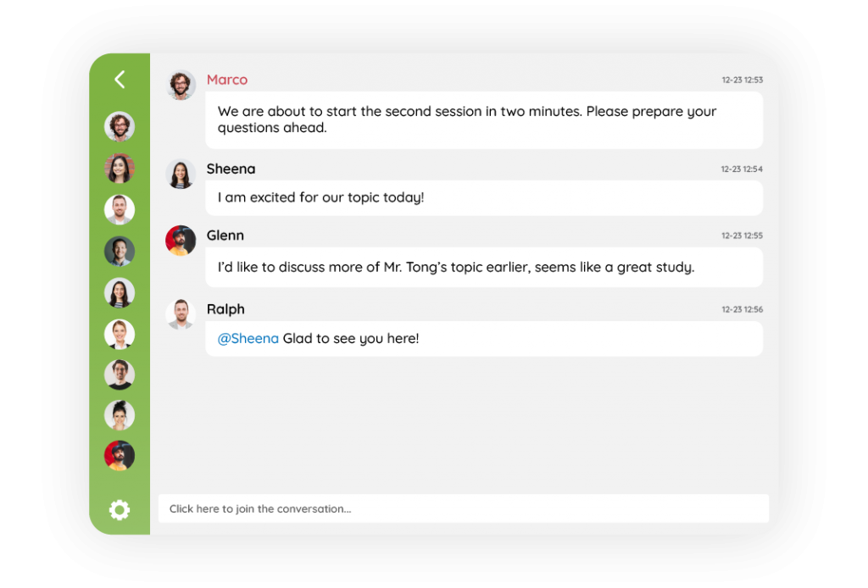This screenshot has width=868, height=588.
Task: Pick the sidebar avatar of the woman with a hair bun
Action: click(120, 414)
